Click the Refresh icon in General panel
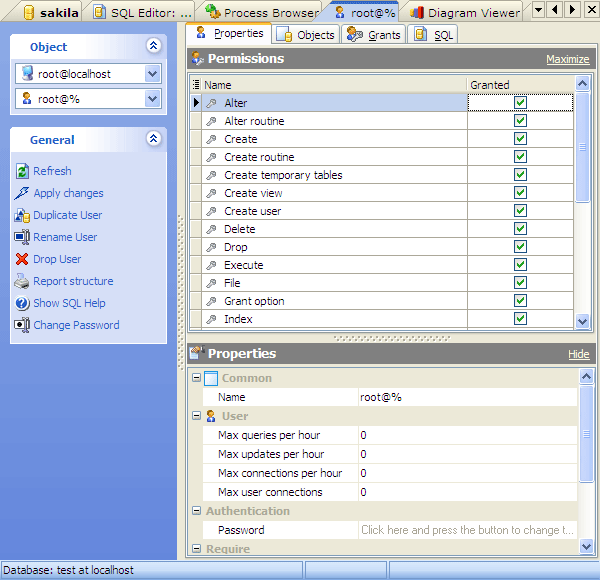The height and width of the screenshot is (580, 600). coord(22,171)
